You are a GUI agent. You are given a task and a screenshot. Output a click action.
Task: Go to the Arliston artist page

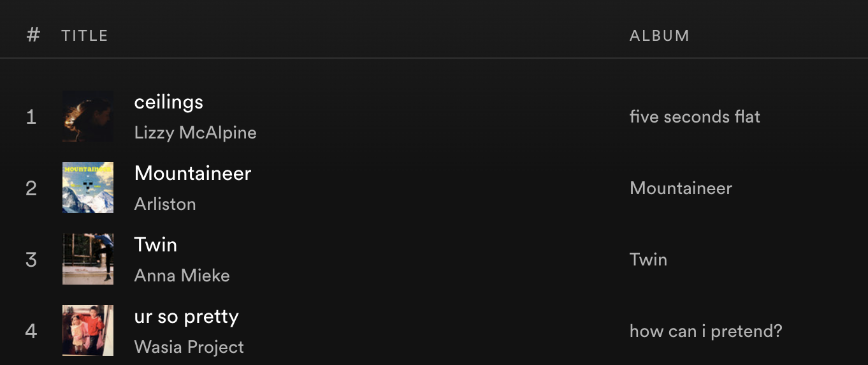click(x=165, y=204)
